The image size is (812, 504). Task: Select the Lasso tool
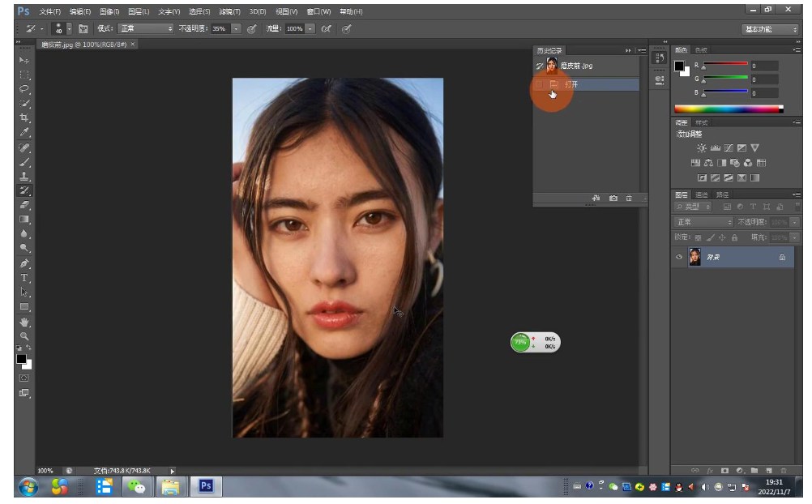[x=24, y=89]
